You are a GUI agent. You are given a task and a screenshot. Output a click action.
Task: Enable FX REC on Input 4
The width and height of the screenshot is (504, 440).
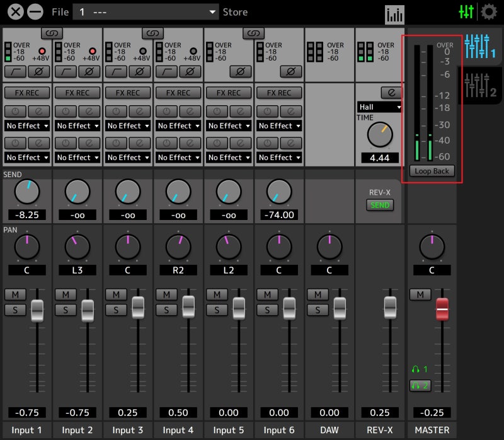click(x=178, y=93)
